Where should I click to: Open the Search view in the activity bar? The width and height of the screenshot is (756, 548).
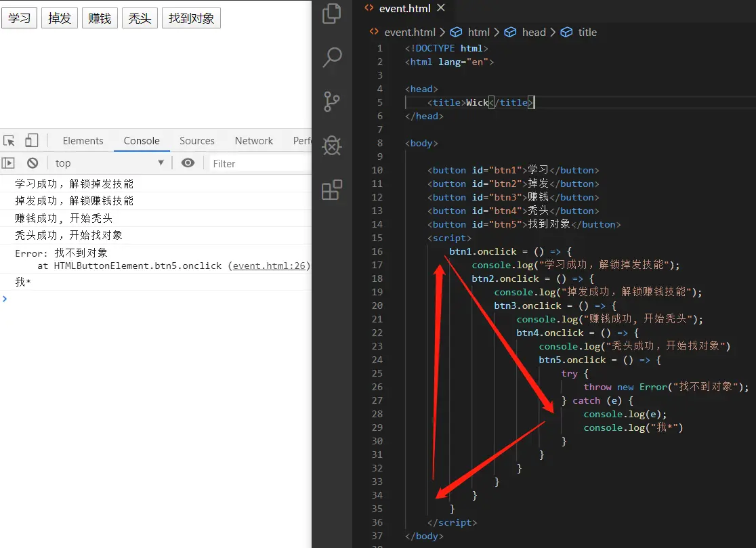pos(332,58)
